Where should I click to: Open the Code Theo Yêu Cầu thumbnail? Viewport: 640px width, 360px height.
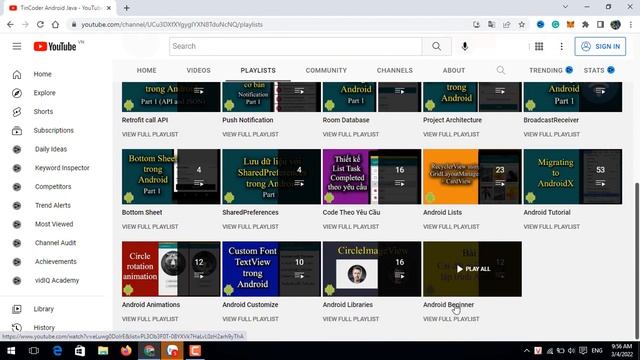click(372, 177)
